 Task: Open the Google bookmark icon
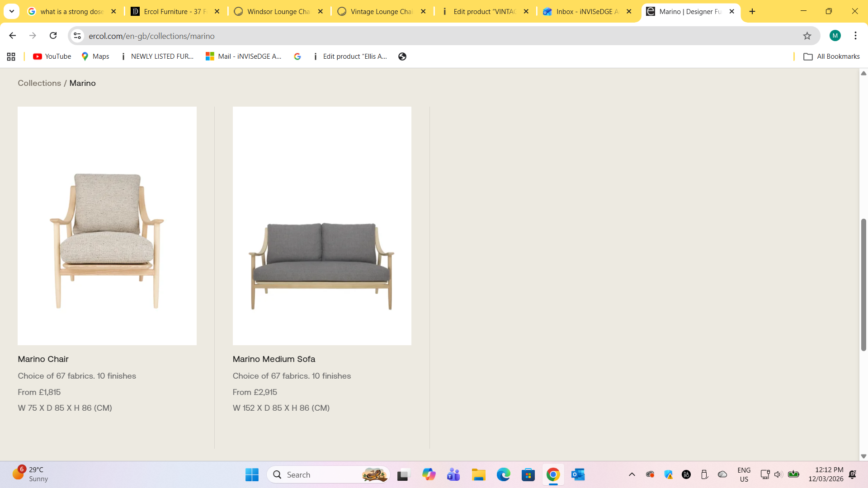(x=297, y=56)
